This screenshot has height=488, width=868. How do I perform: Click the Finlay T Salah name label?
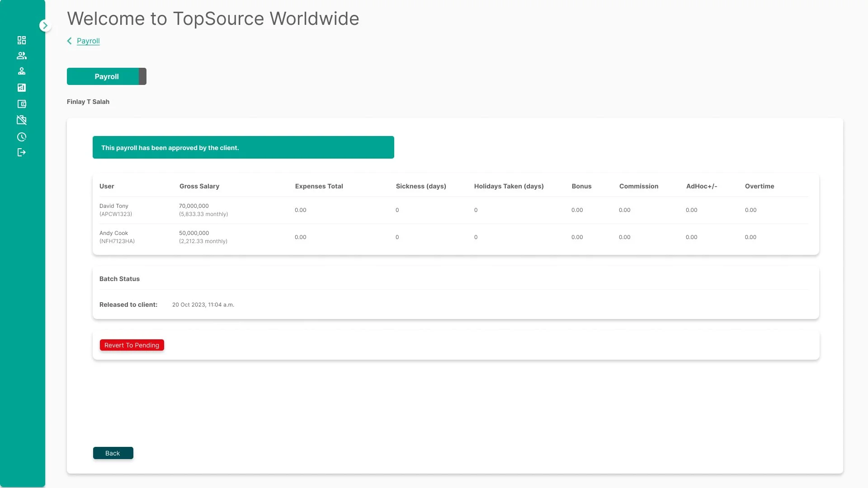(88, 102)
